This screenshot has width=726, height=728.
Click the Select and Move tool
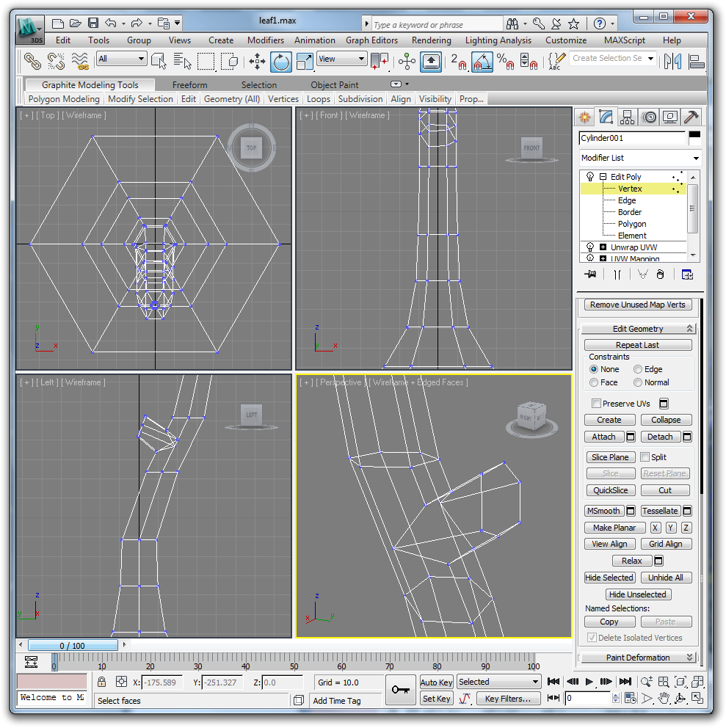click(257, 62)
